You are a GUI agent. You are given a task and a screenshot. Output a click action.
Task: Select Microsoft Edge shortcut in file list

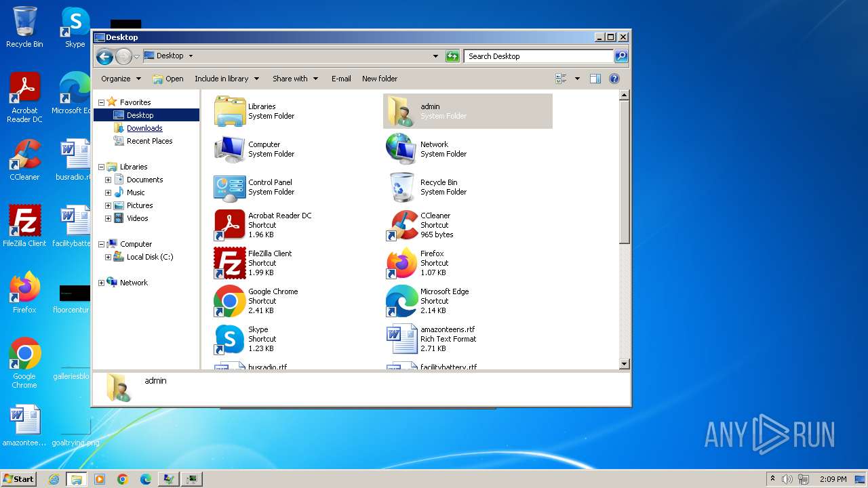[402, 301]
